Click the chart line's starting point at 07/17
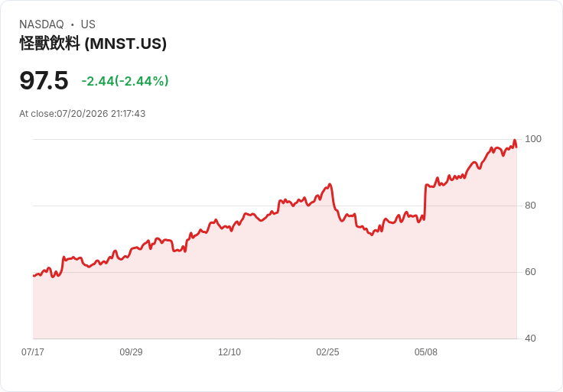 pyautogui.click(x=34, y=276)
